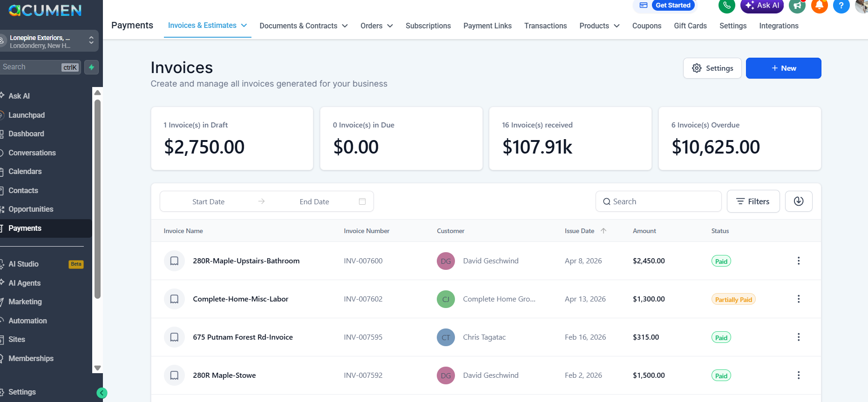
Task: Sort by Issue Date arrow
Action: [604, 231]
